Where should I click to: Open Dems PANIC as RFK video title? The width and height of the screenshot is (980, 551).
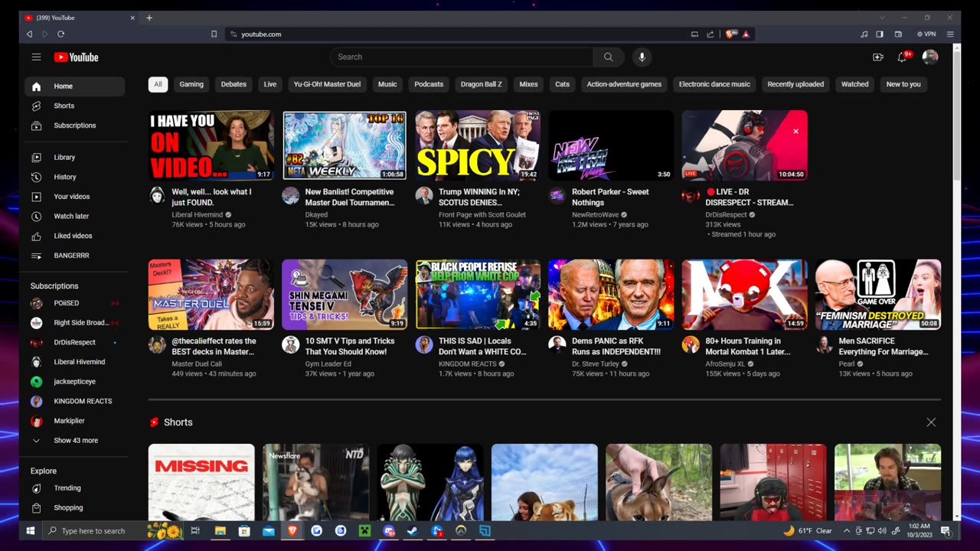point(616,346)
